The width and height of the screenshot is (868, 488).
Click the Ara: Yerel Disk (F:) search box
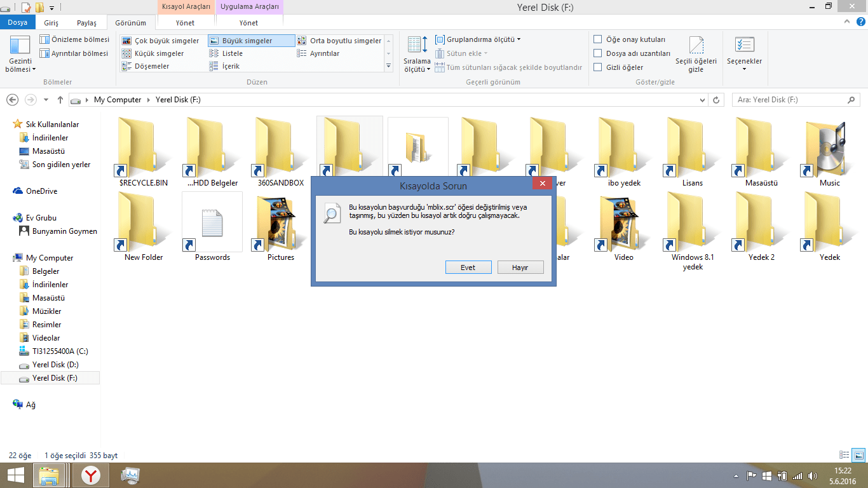796,100
